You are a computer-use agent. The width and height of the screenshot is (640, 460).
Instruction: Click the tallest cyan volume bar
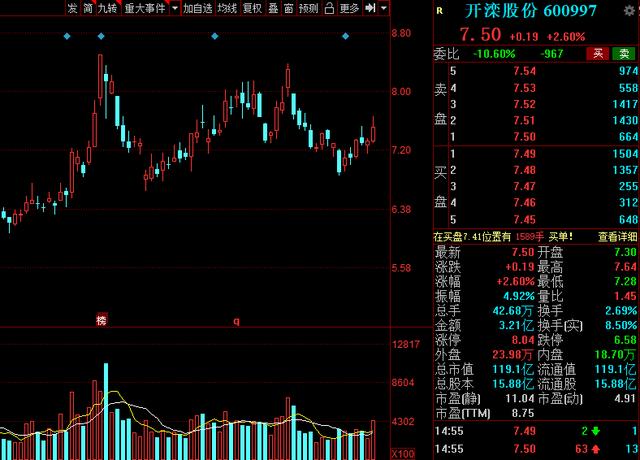coord(106,411)
